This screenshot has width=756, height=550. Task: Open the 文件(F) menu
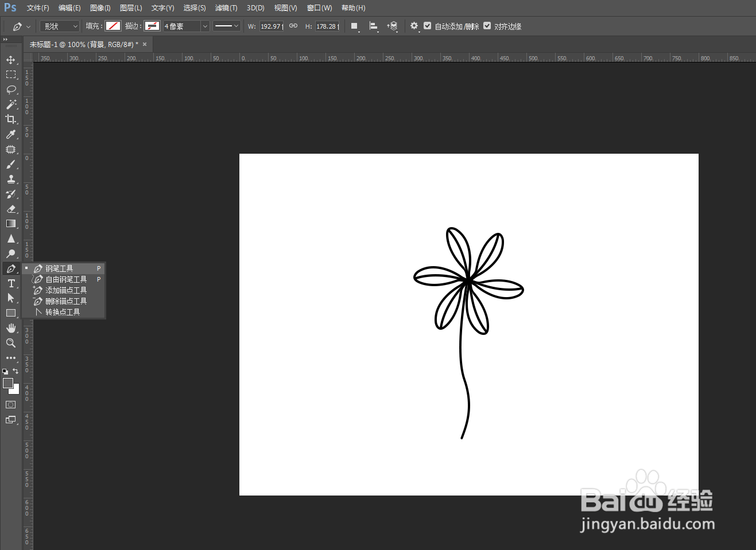coord(38,8)
